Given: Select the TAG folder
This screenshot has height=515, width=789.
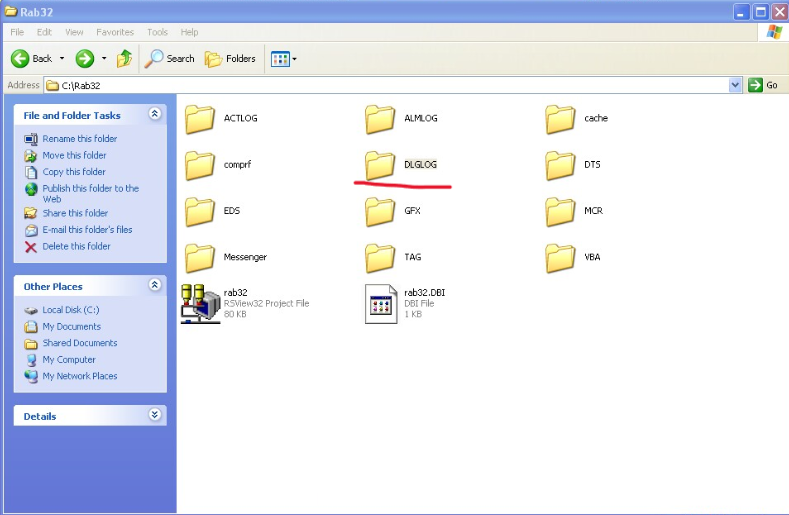Looking at the screenshot, I should [x=393, y=258].
